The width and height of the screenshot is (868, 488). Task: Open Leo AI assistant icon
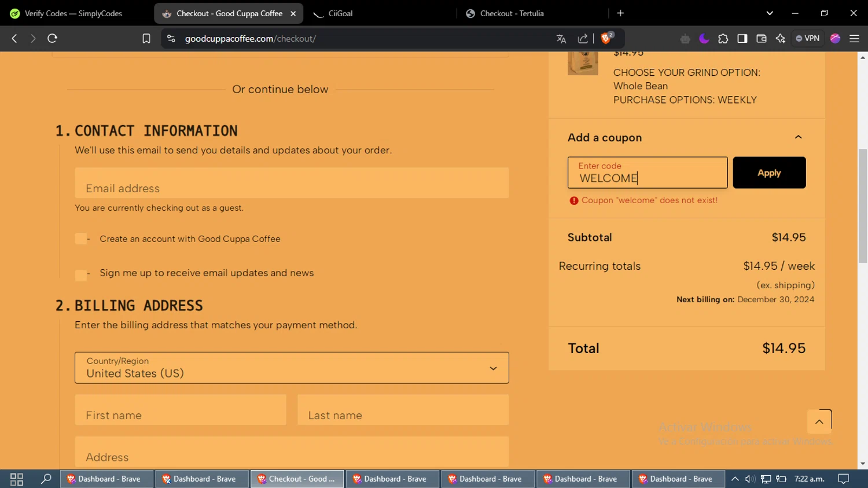[x=781, y=39]
